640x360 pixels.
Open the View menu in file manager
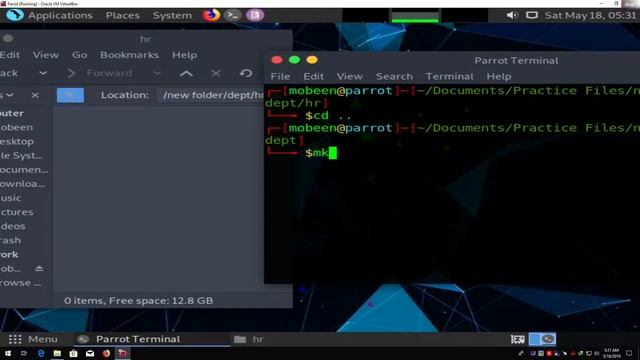tap(46, 55)
